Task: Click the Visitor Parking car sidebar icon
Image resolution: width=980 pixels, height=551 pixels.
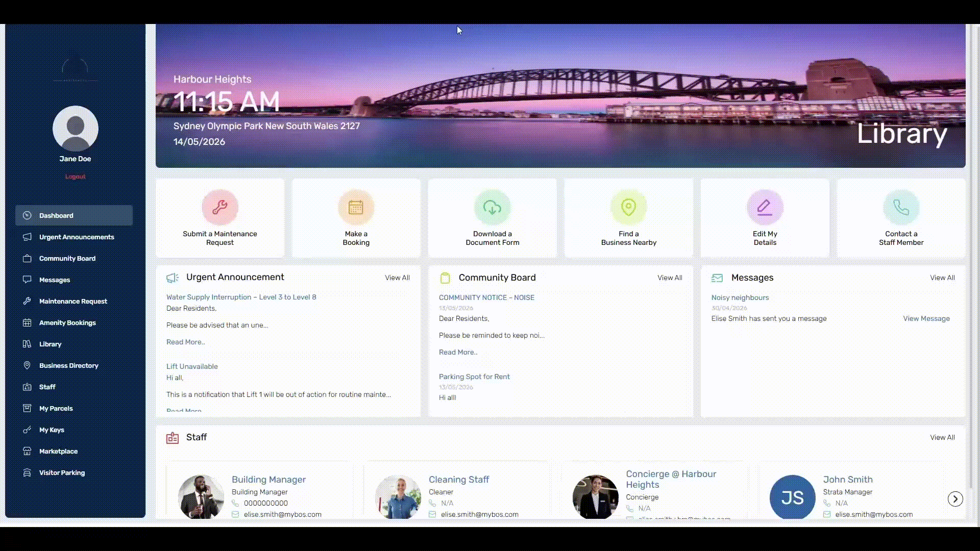Action: (27, 472)
